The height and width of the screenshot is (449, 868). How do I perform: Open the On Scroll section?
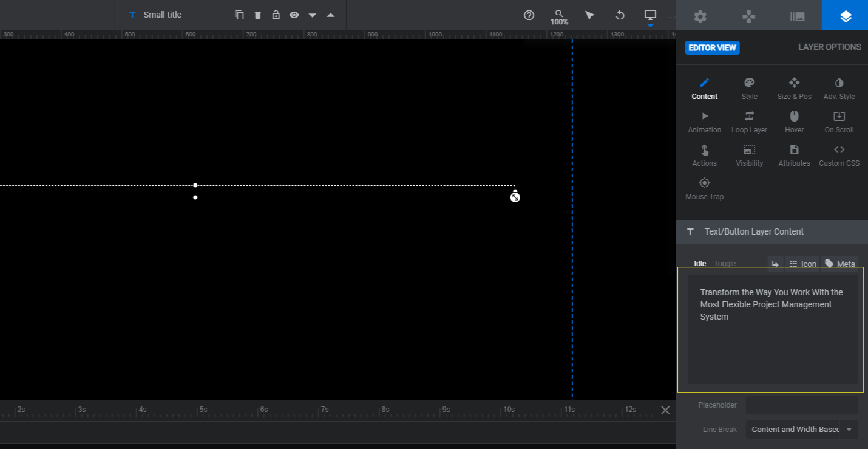pyautogui.click(x=839, y=122)
